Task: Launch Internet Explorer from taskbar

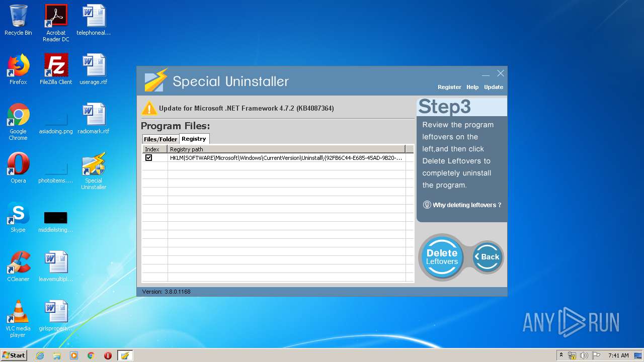Action: pos(40,355)
